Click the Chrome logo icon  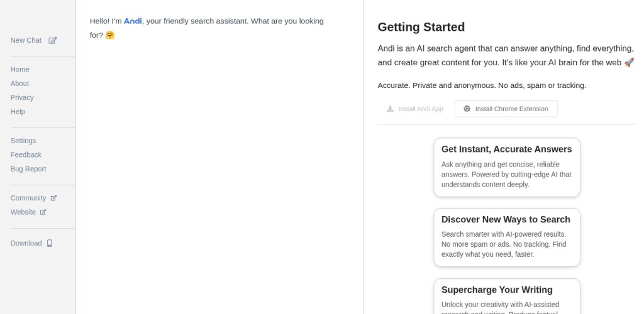point(467,109)
